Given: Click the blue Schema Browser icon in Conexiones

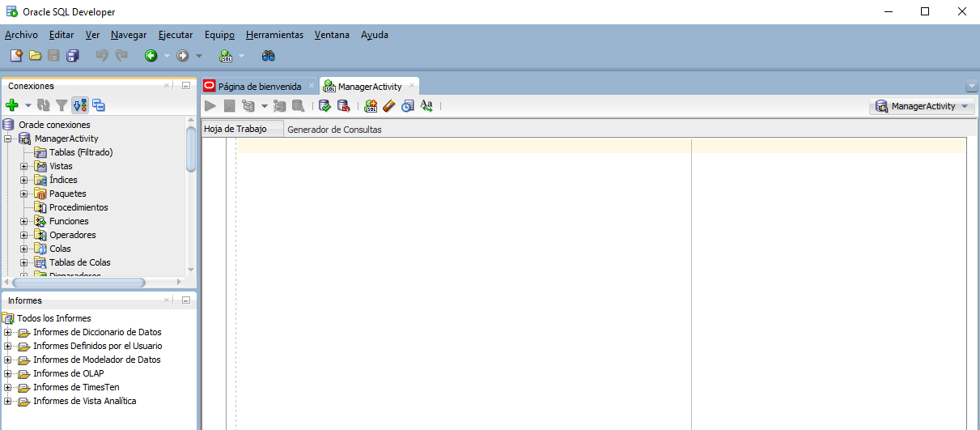Looking at the screenshot, I should [99, 105].
